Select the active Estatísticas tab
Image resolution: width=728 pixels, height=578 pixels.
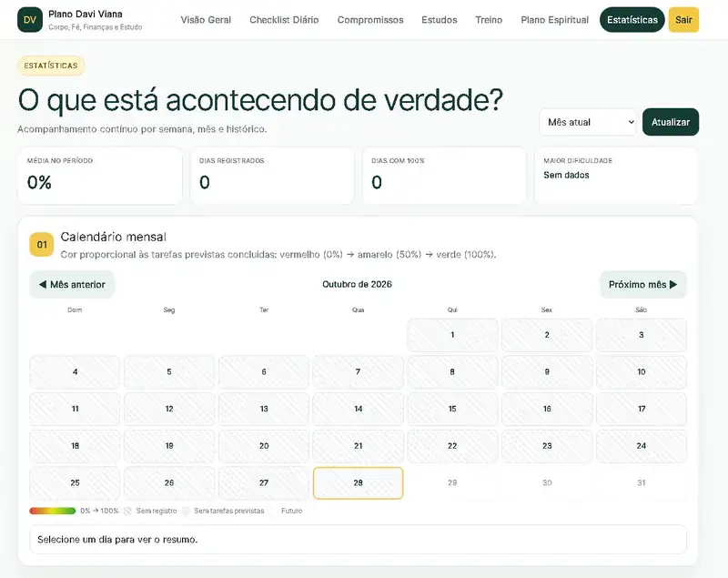point(632,20)
